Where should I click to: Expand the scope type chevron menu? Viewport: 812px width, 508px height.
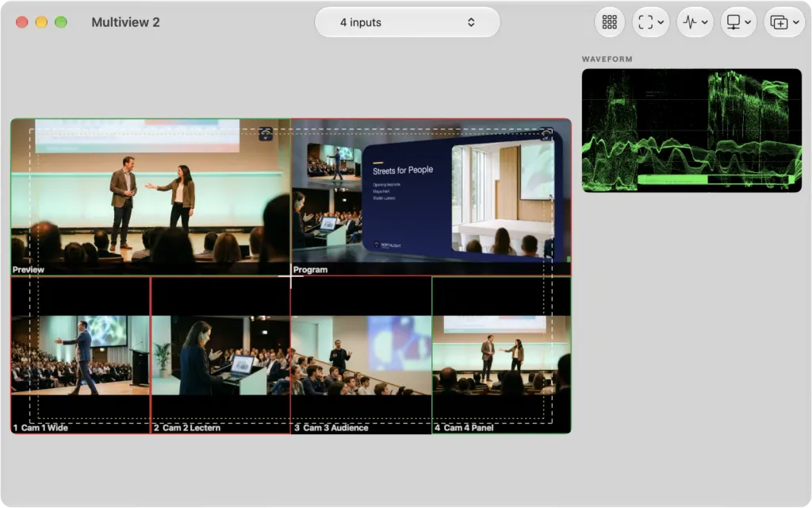(x=704, y=22)
